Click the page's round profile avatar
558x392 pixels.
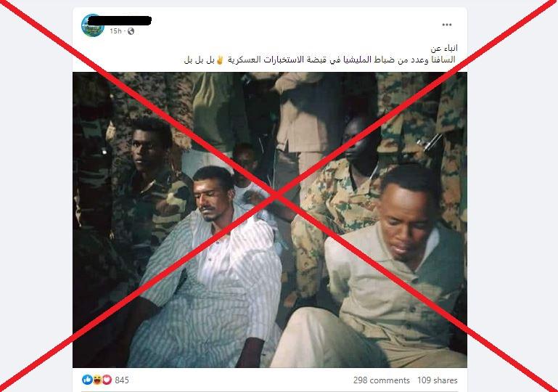[x=93, y=25]
